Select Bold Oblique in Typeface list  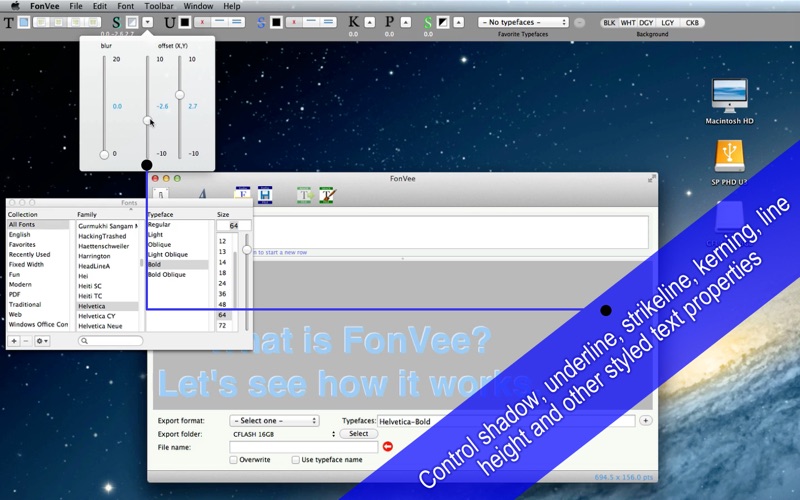(x=167, y=274)
